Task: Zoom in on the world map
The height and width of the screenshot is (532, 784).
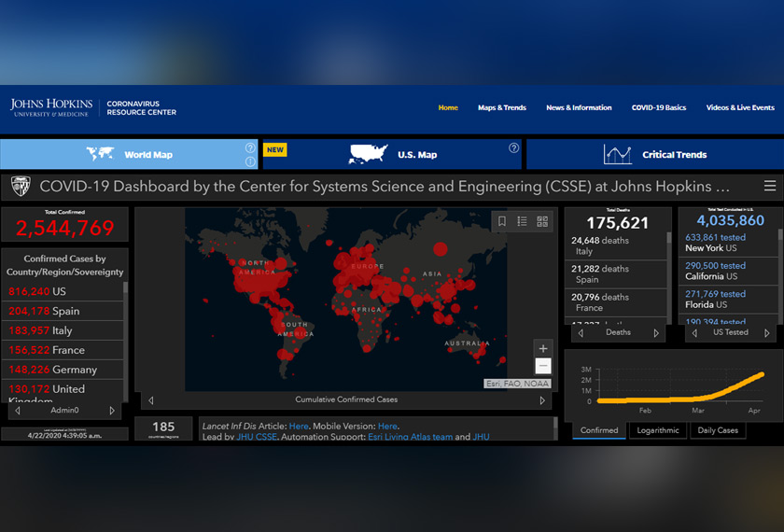Action: pos(543,349)
